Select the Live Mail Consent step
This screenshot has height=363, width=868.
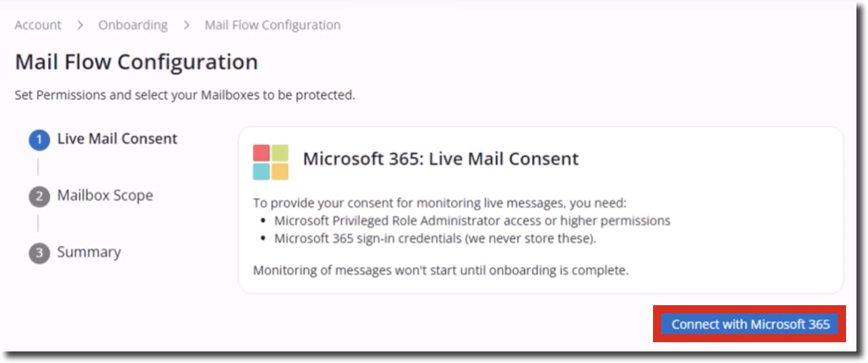[x=116, y=139]
